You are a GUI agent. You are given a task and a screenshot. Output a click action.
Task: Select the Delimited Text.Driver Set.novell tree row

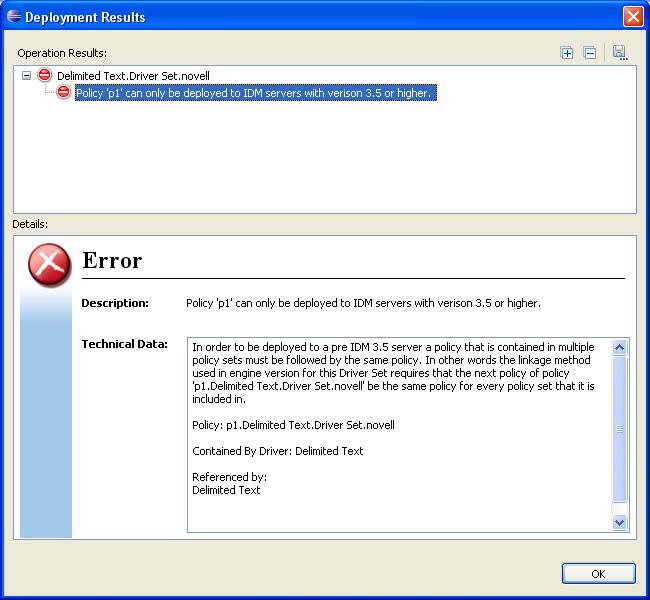coord(133,76)
